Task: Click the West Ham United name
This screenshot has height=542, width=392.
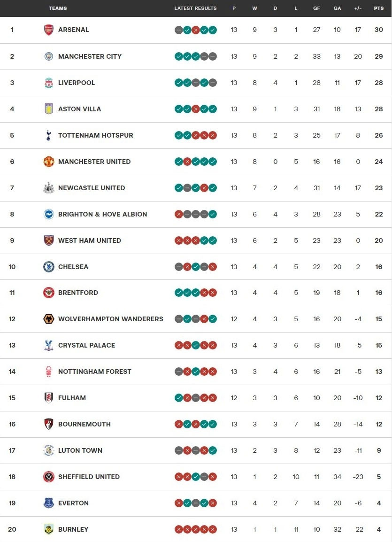Action: pyautogui.click(x=90, y=240)
